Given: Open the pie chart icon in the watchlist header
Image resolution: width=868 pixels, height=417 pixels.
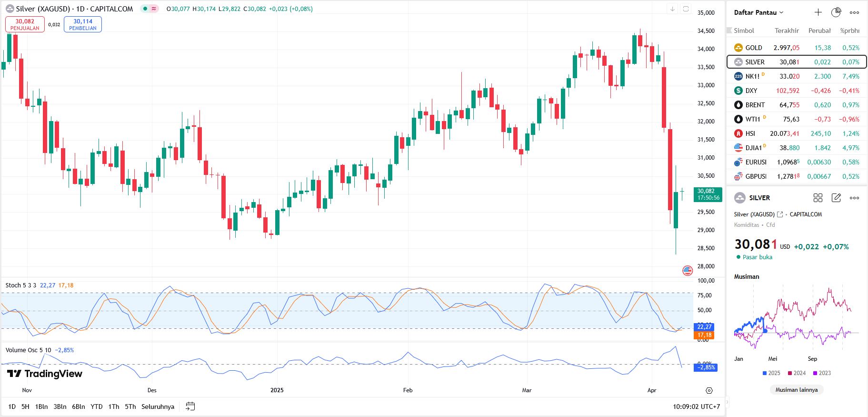Looking at the screenshot, I should tap(836, 12).
